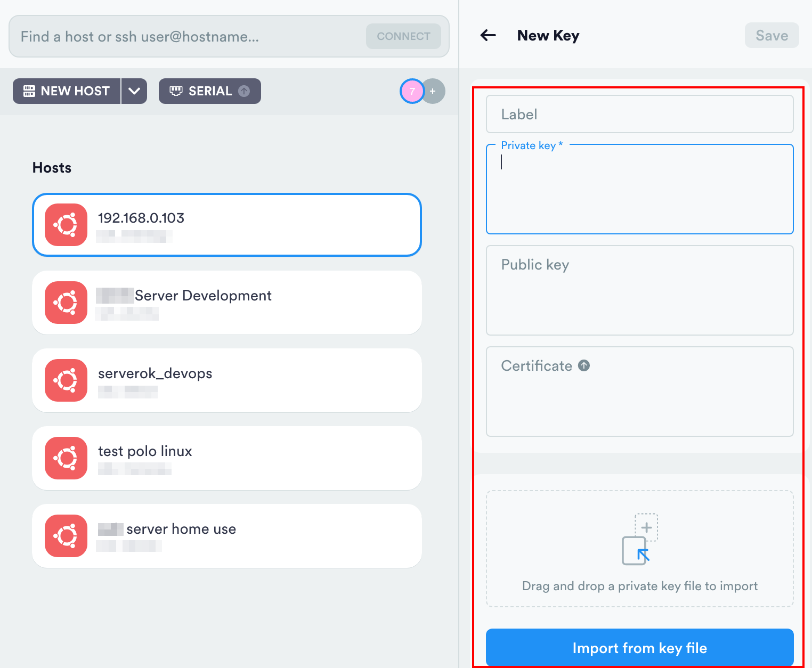Open the NEW HOST dropdown chevron
The image size is (812, 668).
click(x=134, y=91)
